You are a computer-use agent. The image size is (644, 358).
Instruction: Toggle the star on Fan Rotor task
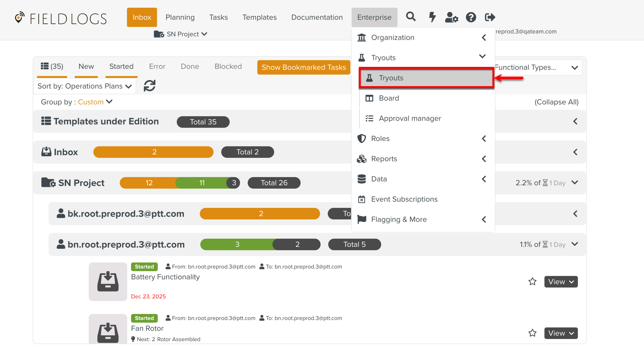tap(532, 333)
